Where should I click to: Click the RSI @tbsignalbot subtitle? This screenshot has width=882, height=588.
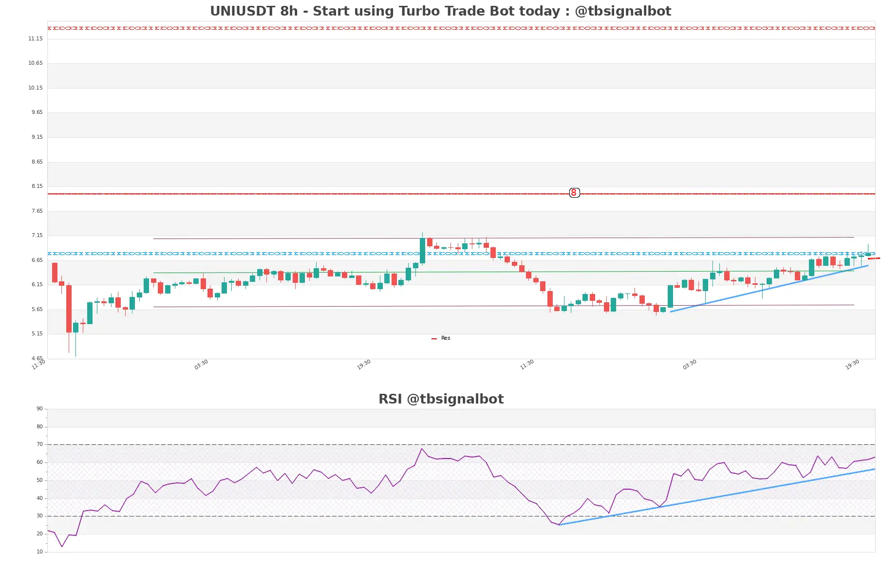point(441,399)
